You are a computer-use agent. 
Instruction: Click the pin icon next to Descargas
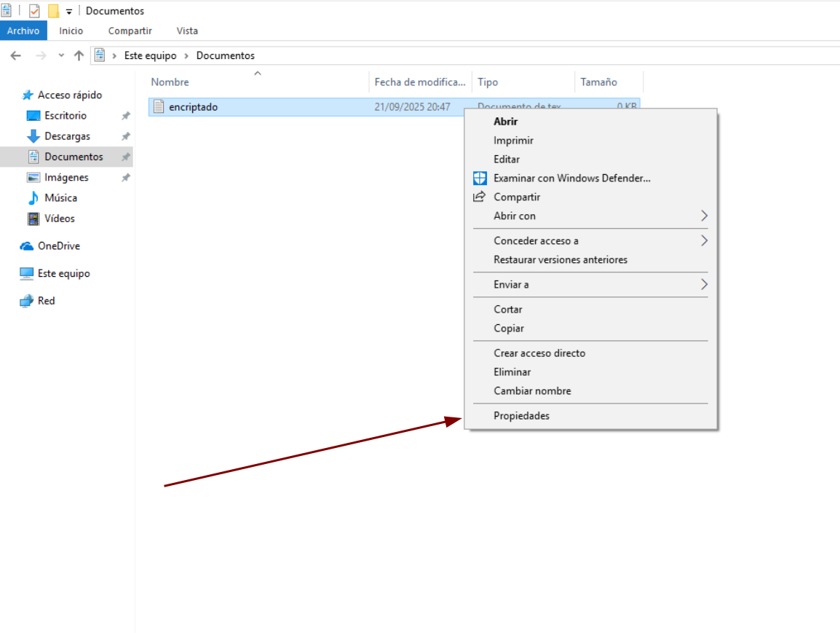click(126, 136)
